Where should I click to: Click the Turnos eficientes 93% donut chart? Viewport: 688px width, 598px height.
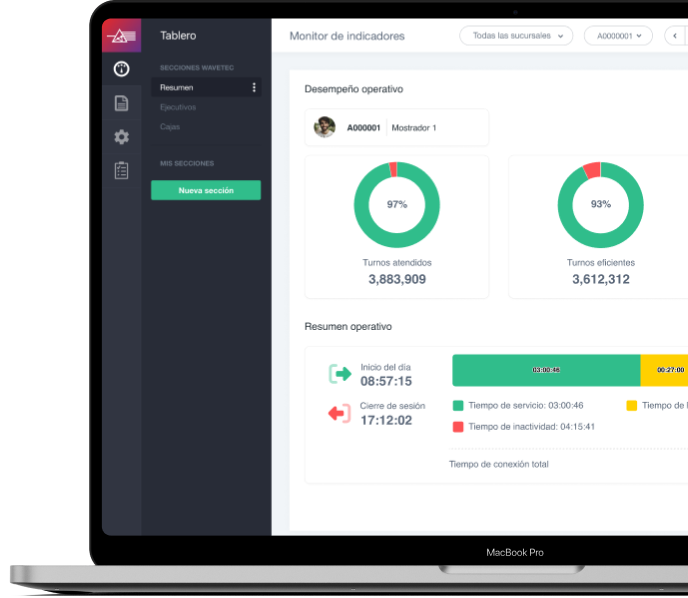click(x=600, y=204)
